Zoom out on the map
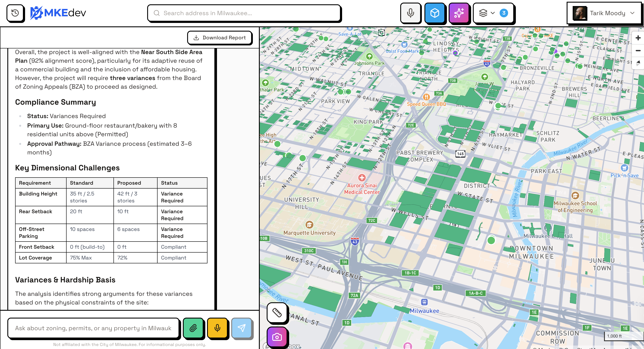The image size is (644, 349). tap(638, 51)
